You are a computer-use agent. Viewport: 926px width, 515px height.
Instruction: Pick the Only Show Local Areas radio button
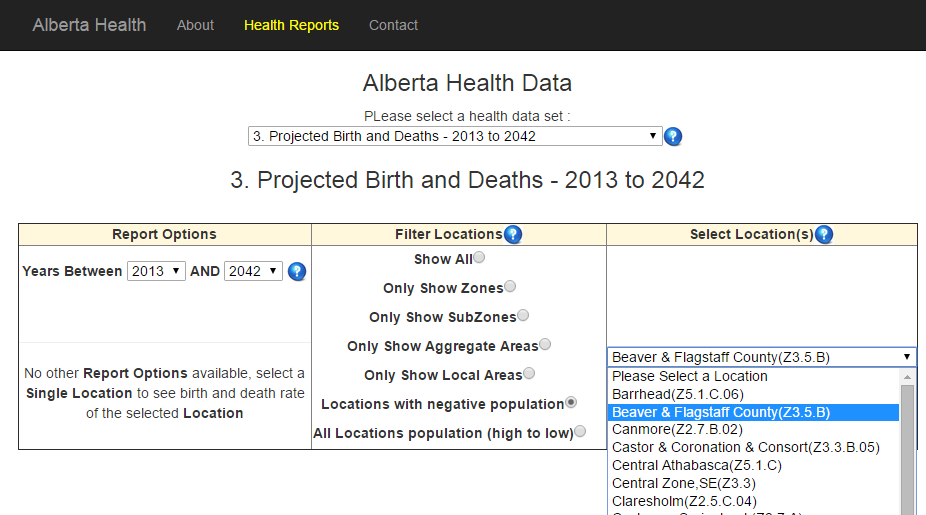(x=529, y=373)
